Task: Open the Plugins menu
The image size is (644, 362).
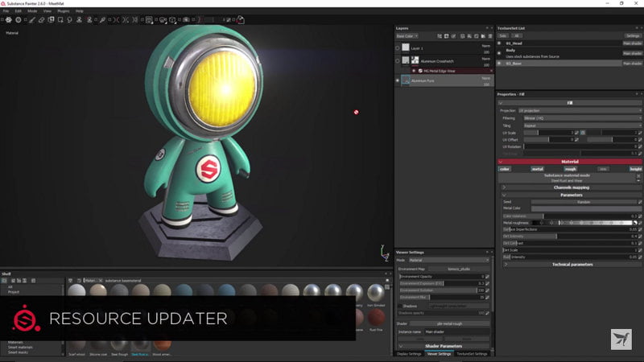Action: coord(64,11)
